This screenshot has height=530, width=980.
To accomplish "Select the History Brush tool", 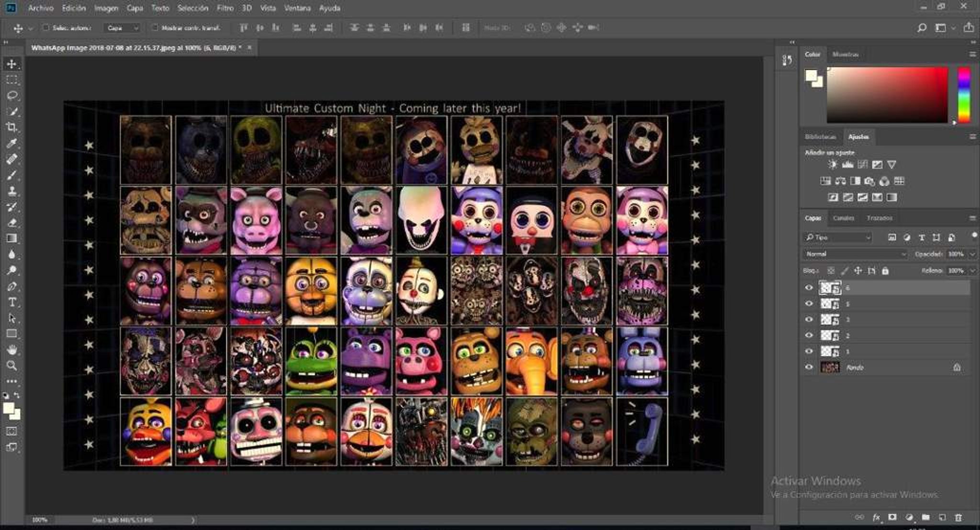I will (12, 207).
